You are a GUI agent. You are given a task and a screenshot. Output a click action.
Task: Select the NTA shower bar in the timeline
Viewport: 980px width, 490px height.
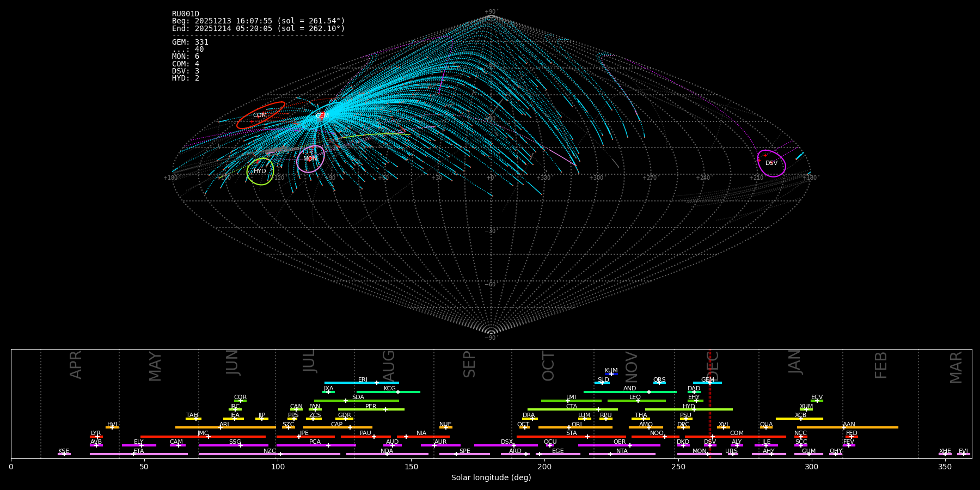622,454
